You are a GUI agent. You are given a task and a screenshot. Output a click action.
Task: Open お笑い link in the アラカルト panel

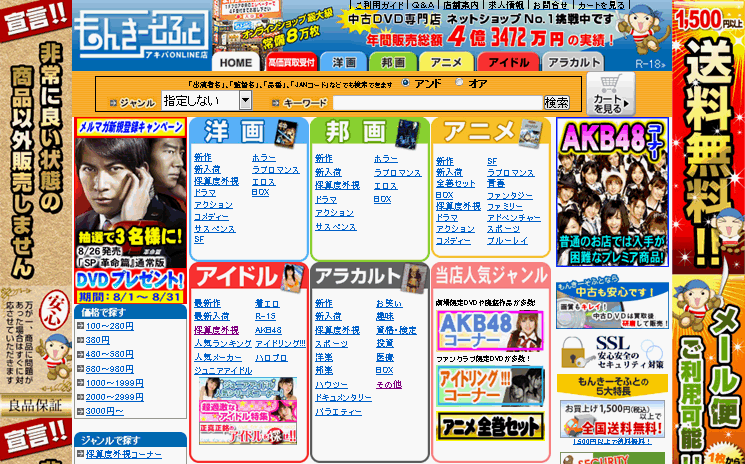click(389, 303)
